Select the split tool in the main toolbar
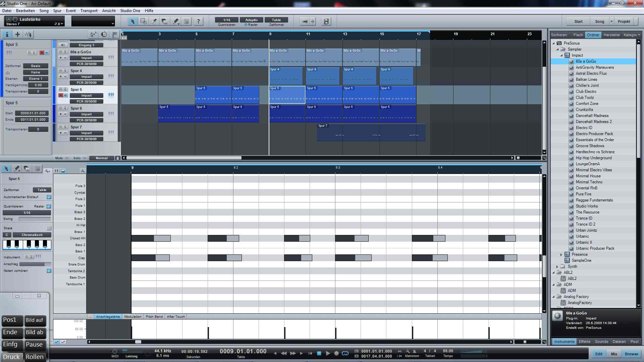 (x=154, y=21)
